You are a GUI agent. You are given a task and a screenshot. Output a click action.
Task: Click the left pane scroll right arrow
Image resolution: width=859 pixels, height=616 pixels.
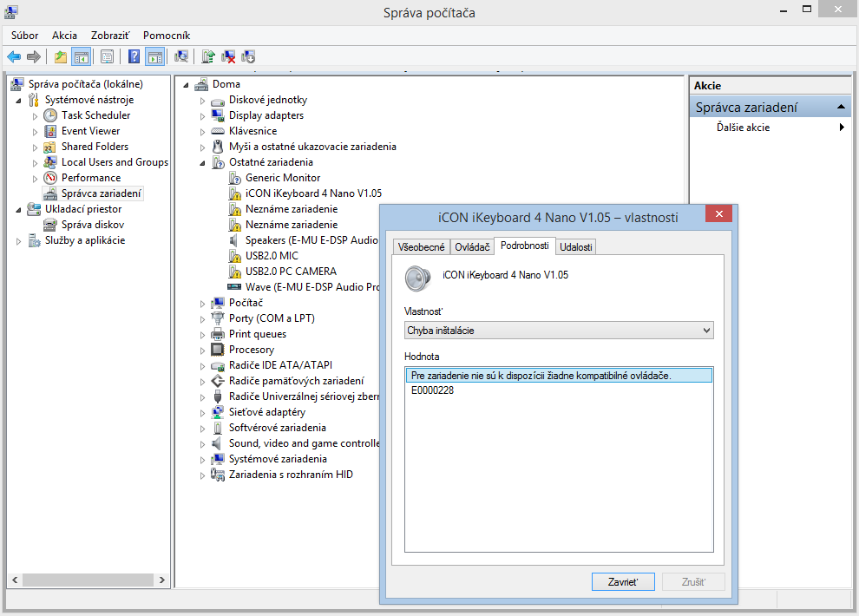coord(162,580)
